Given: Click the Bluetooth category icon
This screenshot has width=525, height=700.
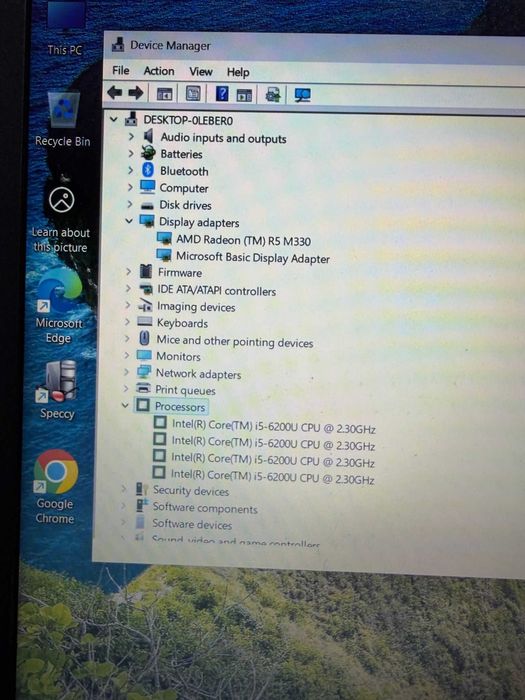Looking at the screenshot, I should coord(148,170).
